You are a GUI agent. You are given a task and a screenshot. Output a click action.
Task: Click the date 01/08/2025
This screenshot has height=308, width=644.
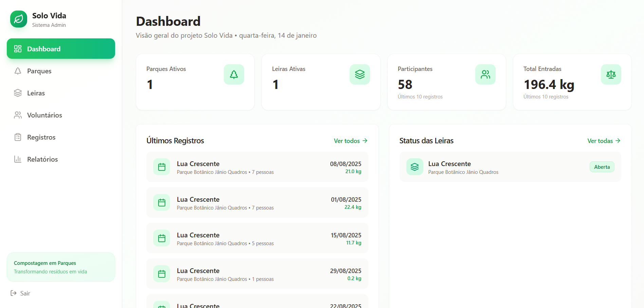[346, 200]
